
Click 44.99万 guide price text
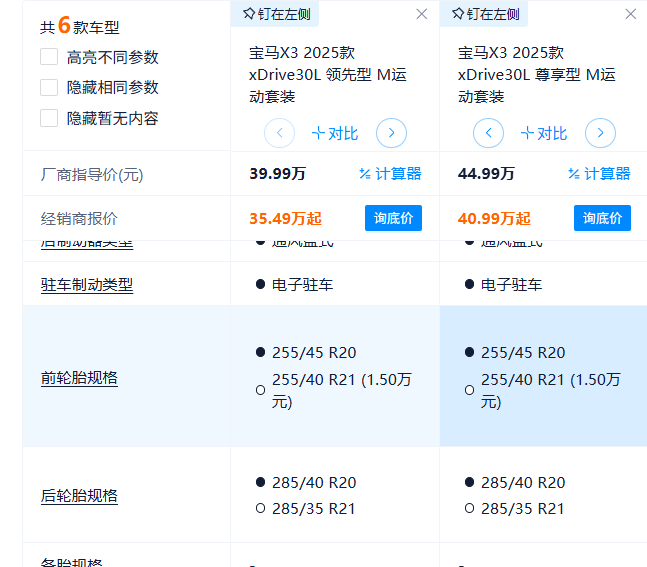[486, 174]
